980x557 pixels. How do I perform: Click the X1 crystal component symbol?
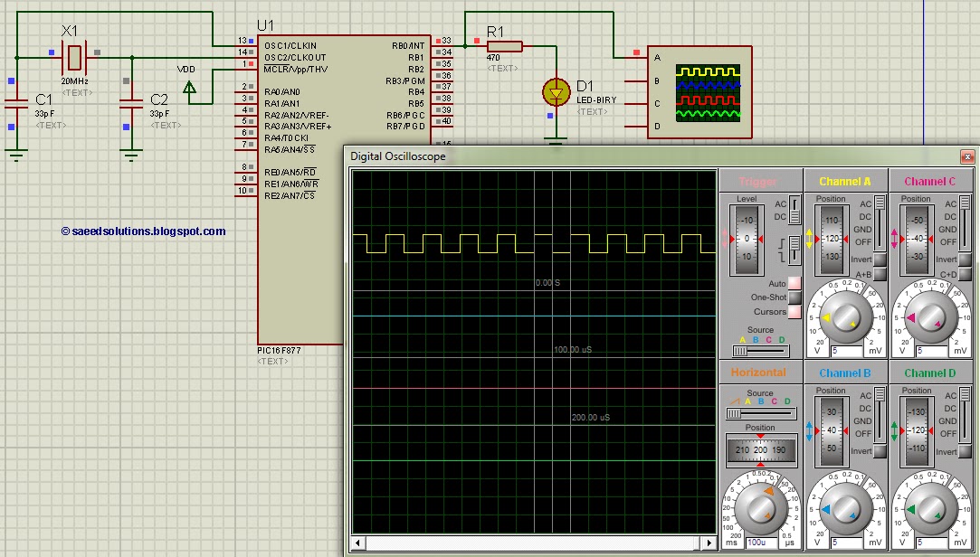[74, 58]
